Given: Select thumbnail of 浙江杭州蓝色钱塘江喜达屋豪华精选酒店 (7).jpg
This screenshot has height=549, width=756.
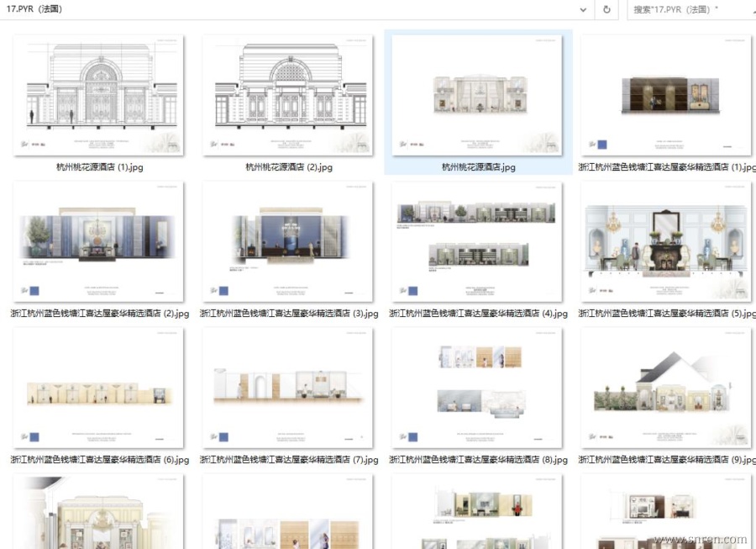Looking at the screenshot, I should click(x=288, y=388).
